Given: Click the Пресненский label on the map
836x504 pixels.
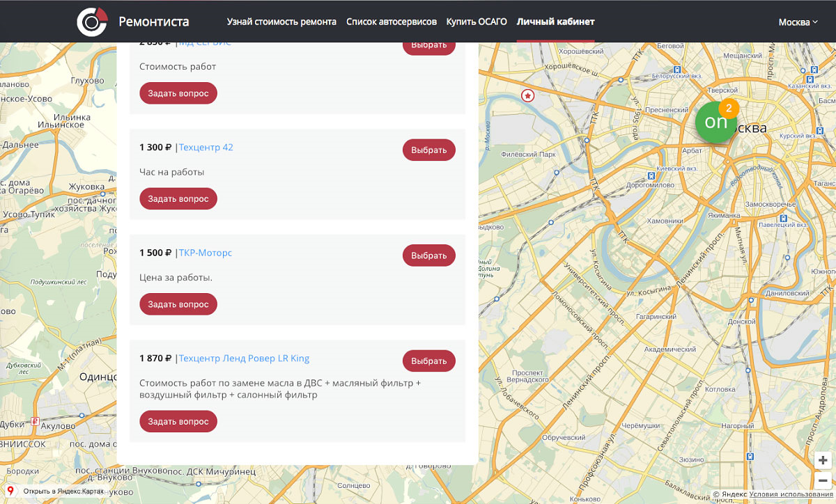Looking at the screenshot, I should (667, 110).
